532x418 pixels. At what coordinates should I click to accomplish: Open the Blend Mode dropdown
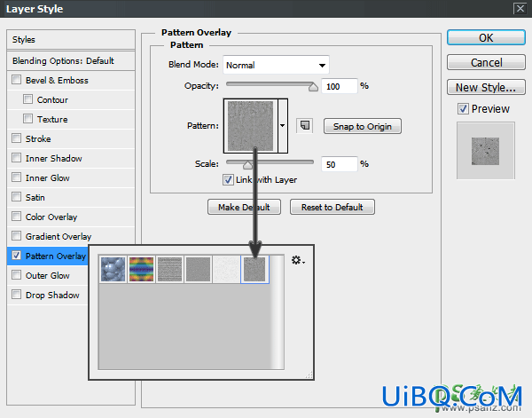276,65
